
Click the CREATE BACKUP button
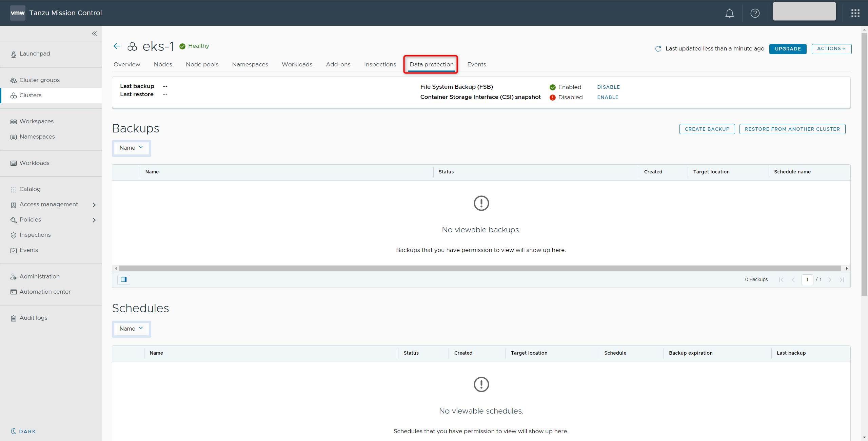click(707, 129)
